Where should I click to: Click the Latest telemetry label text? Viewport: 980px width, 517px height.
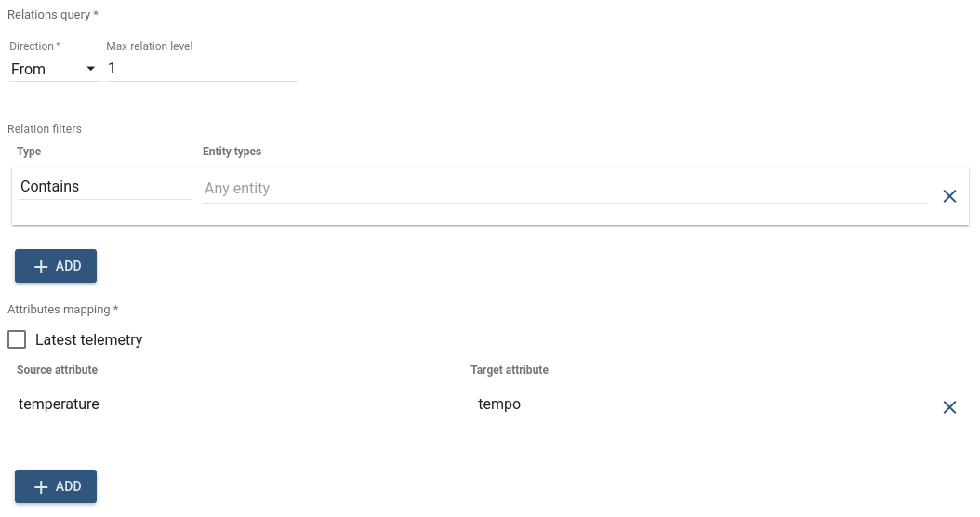88,339
